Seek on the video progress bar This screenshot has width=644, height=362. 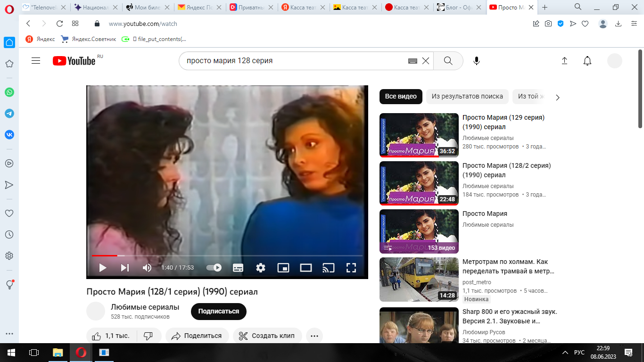(227, 255)
